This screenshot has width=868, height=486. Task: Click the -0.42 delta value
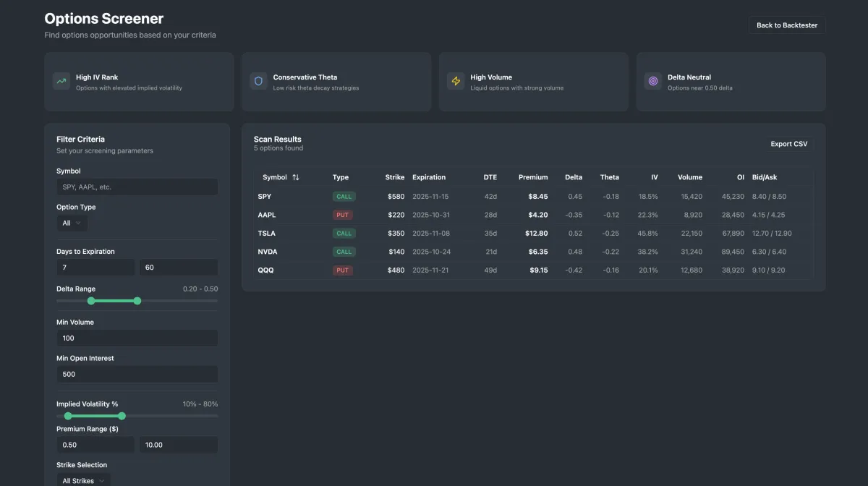point(574,270)
